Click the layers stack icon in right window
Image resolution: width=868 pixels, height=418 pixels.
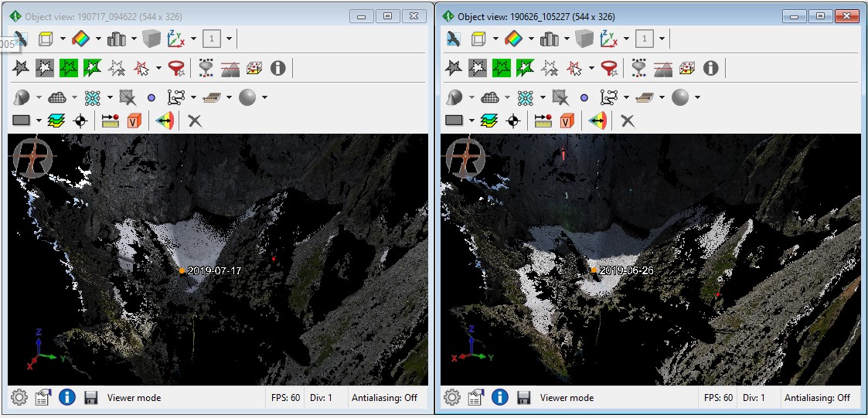click(x=488, y=121)
